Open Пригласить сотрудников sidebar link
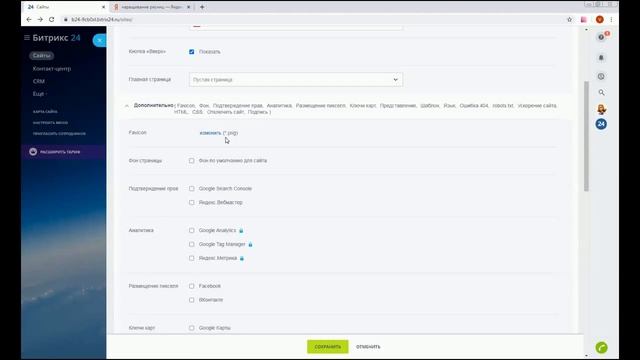 (x=59, y=133)
